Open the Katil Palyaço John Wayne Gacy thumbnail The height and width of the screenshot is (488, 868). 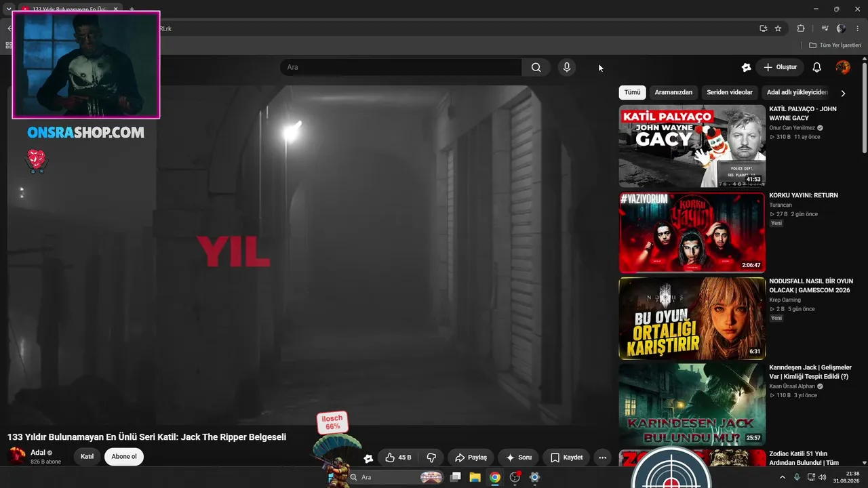[692, 146]
